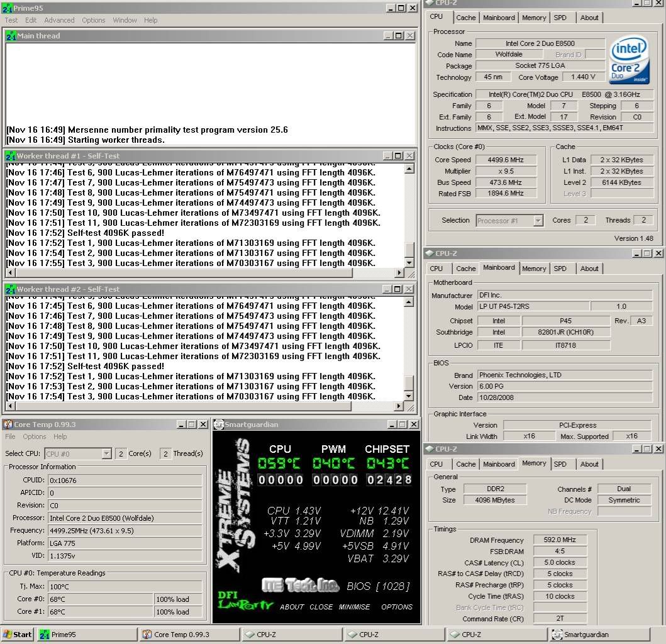The width and height of the screenshot is (666, 644).
Task: Click the mainboard model LP UT P45-T2RS
Action: pos(533,306)
